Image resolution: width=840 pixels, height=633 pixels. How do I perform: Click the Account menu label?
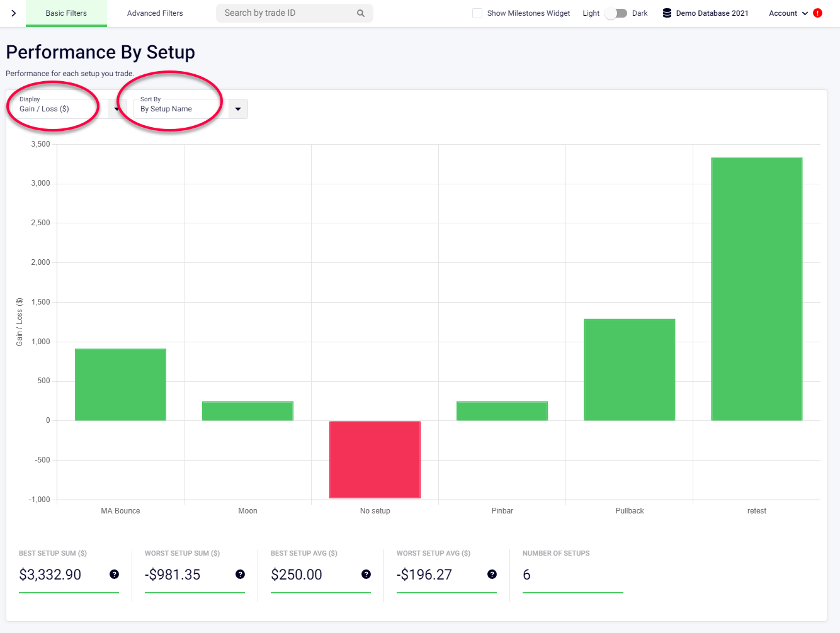[x=783, y=13]
